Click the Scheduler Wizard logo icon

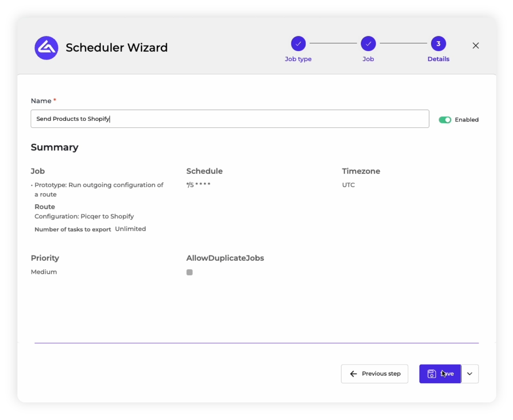[46, 48]
